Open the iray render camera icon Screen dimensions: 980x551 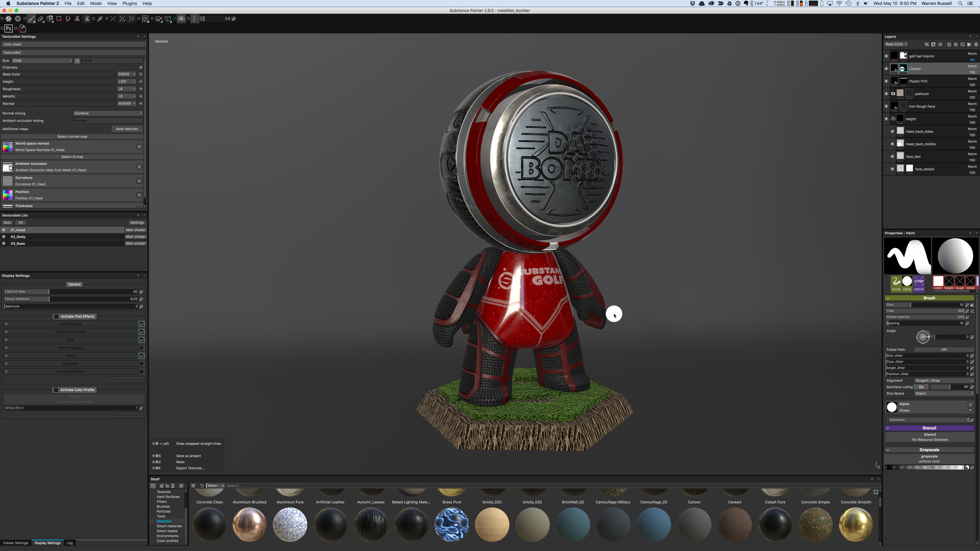(181, 19)
